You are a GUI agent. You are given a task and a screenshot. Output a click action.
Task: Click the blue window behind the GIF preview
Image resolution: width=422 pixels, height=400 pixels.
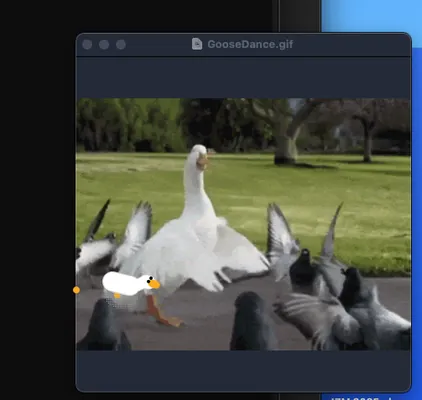click(370, 16)
